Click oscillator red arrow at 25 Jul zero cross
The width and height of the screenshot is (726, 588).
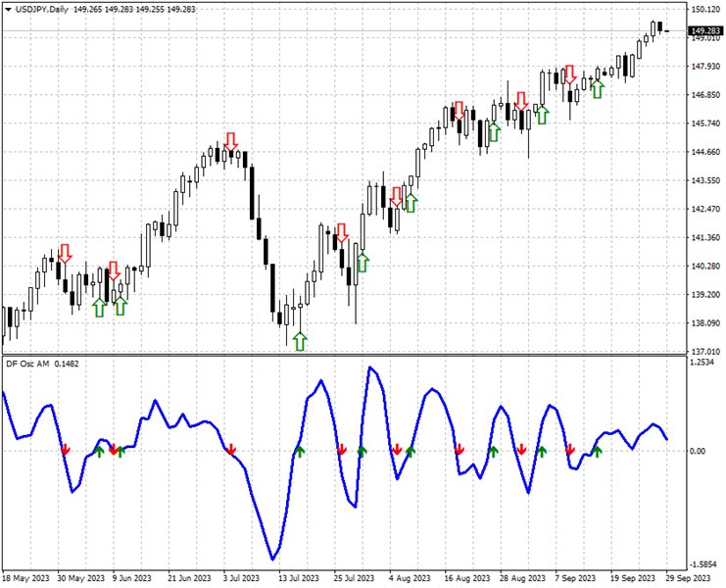342,449
